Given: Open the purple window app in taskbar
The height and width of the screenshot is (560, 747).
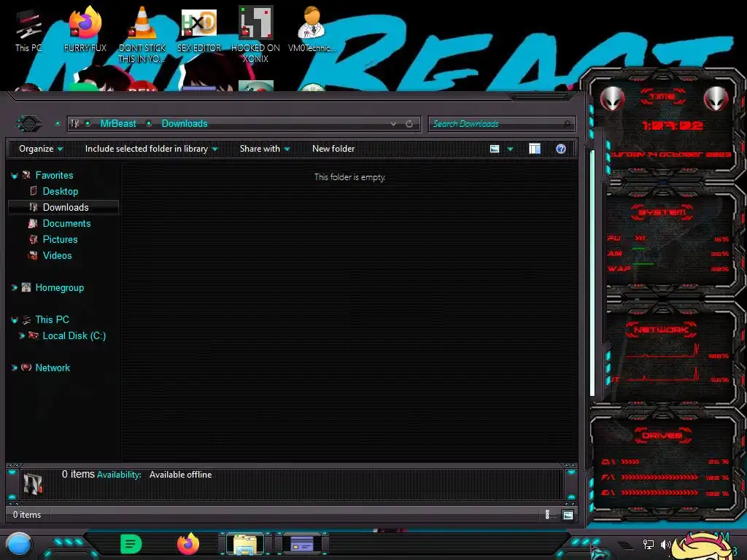Looking at the screenshot, I should click(302, 544).
